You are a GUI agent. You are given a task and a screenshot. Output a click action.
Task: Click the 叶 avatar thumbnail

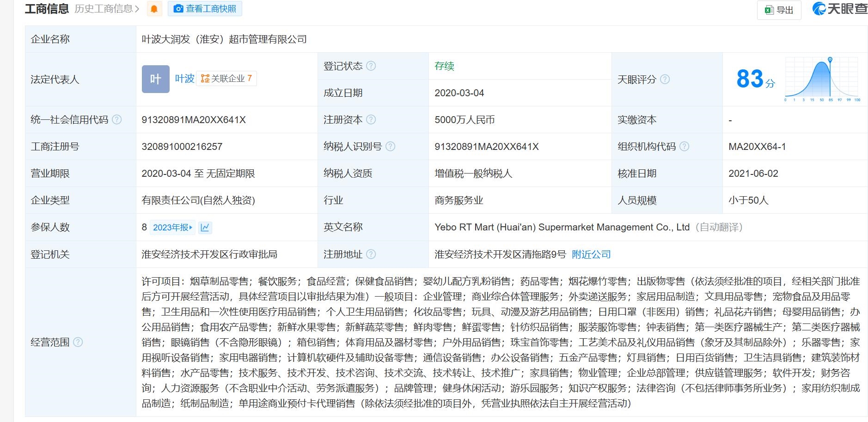pos(155,79)
